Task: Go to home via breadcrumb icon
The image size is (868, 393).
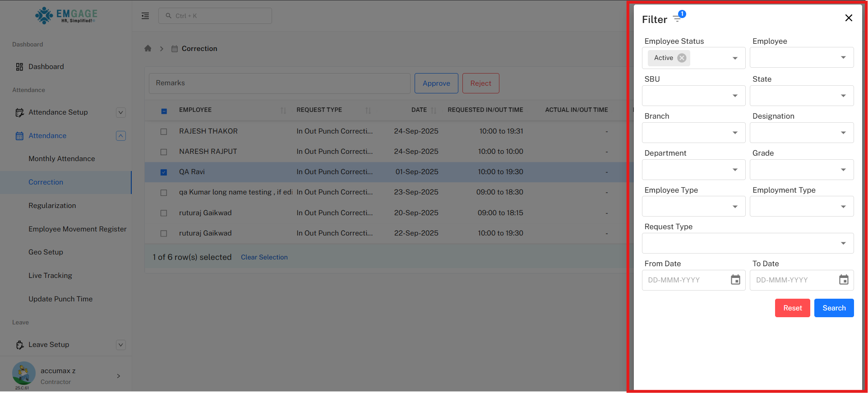Action: click(x=148, y=49)
